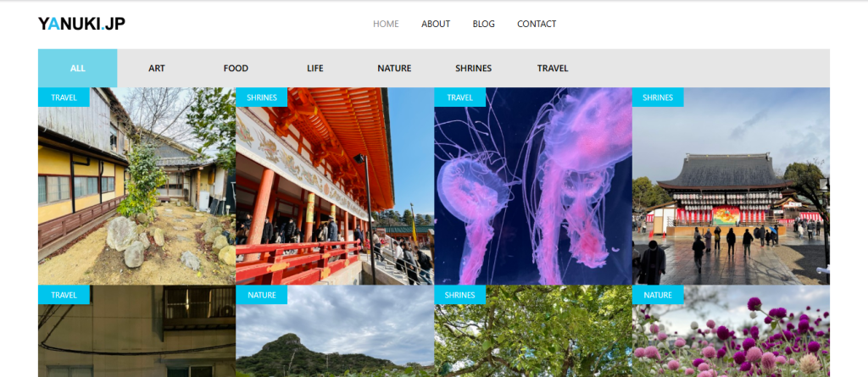Filter posts by SHRINES tab

pyautogui.click(x=473, y=69)
